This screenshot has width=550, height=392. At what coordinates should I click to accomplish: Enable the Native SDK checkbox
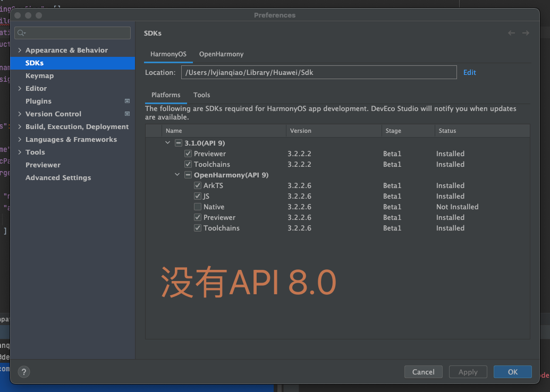point(198,207)
